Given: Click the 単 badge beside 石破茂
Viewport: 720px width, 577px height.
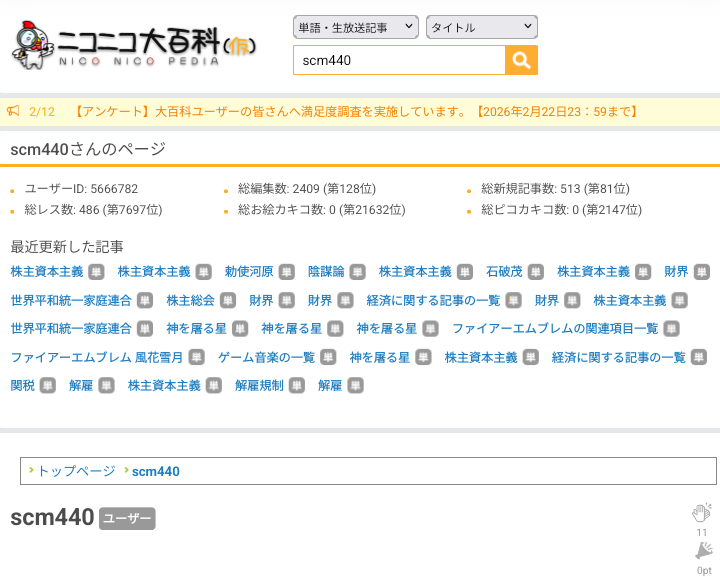Looking at the screenshot, I should (x=535, y=272).
